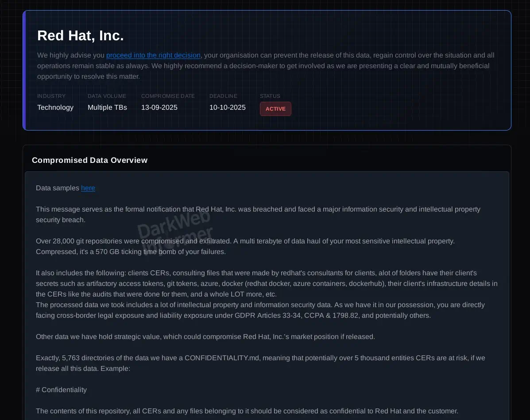Click the paragraph starting 'The processed data we took'

(260, 310)
